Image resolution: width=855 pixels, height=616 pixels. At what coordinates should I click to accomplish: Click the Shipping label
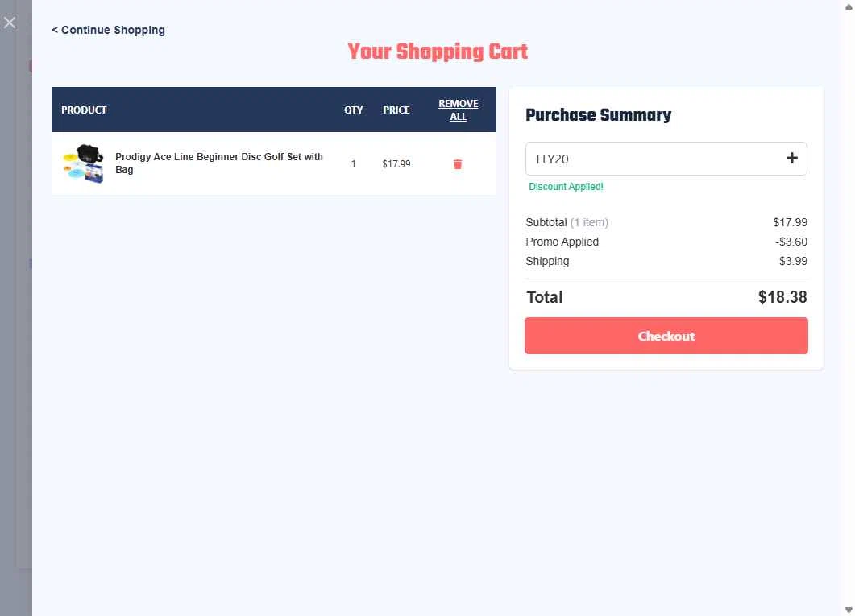click(547, 262)
